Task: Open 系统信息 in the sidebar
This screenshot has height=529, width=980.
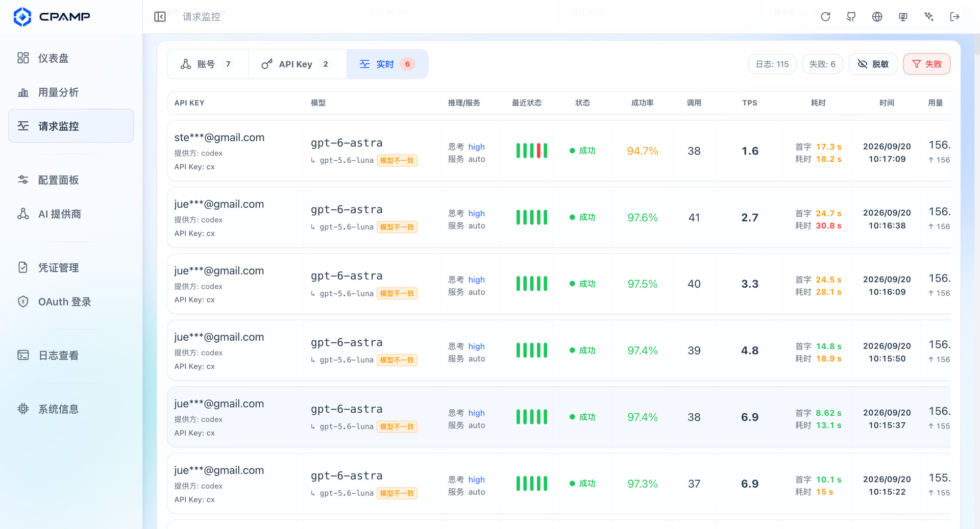Action: [x=71, y=409]
